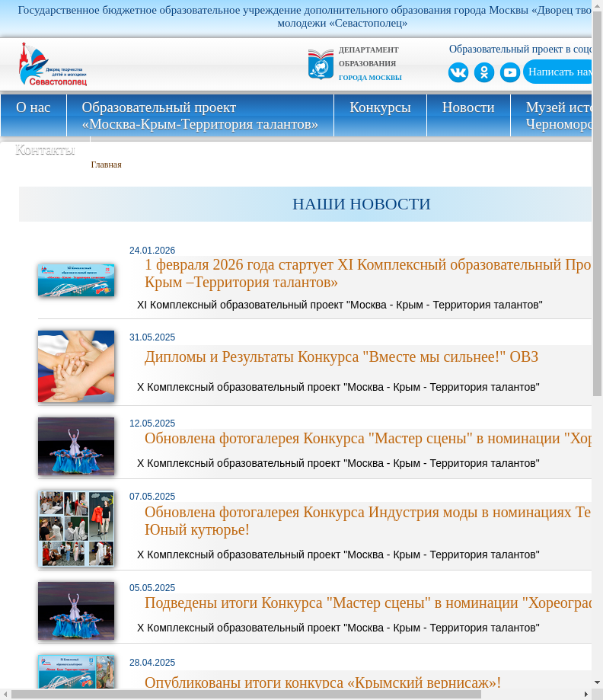Click the Севастополец palace logo
Viewport: 603px width, 700px height.
coord(53,64)
